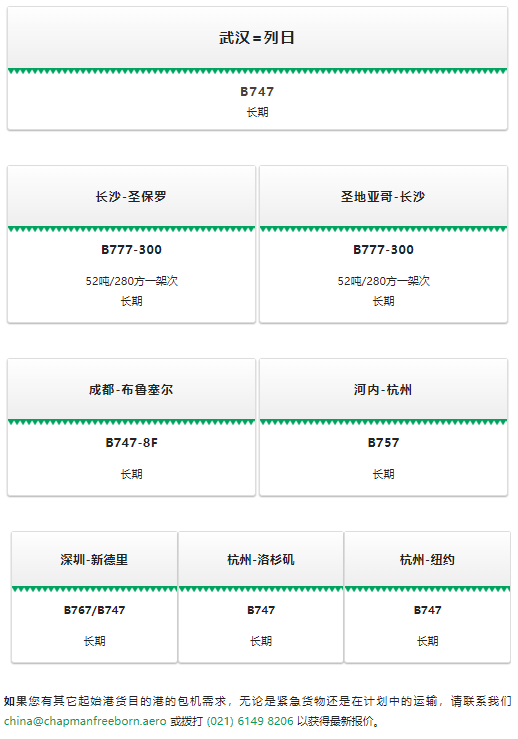This screenshot has height=739, width=518.
Task: Select 52吨/280方一架次 in the 圣地亚哥-长沙 card
Action: [383, 281]
